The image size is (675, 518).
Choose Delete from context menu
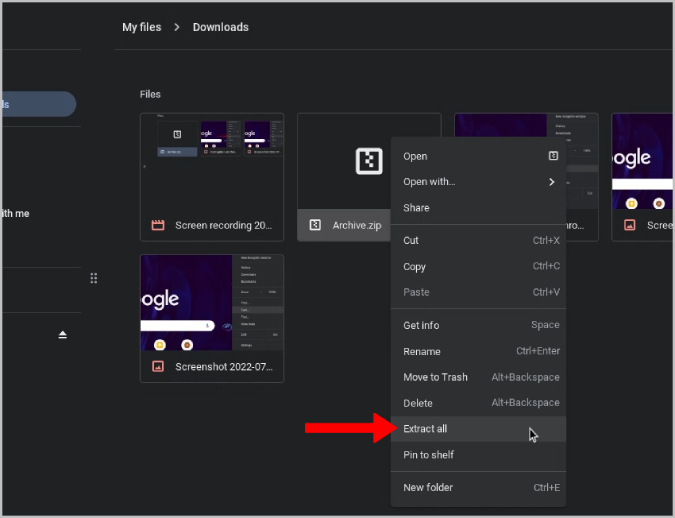(478, 403)
